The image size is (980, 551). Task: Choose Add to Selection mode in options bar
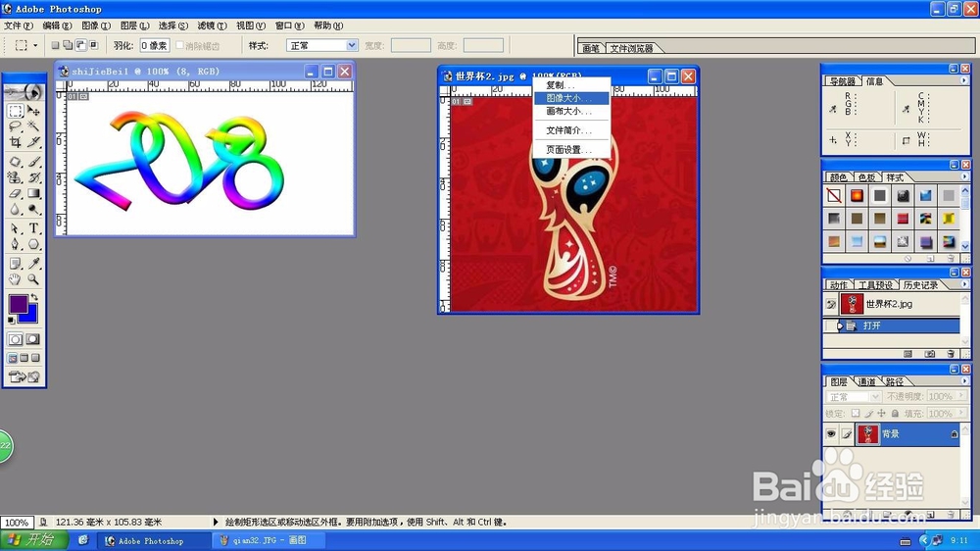tap(68, 45)
